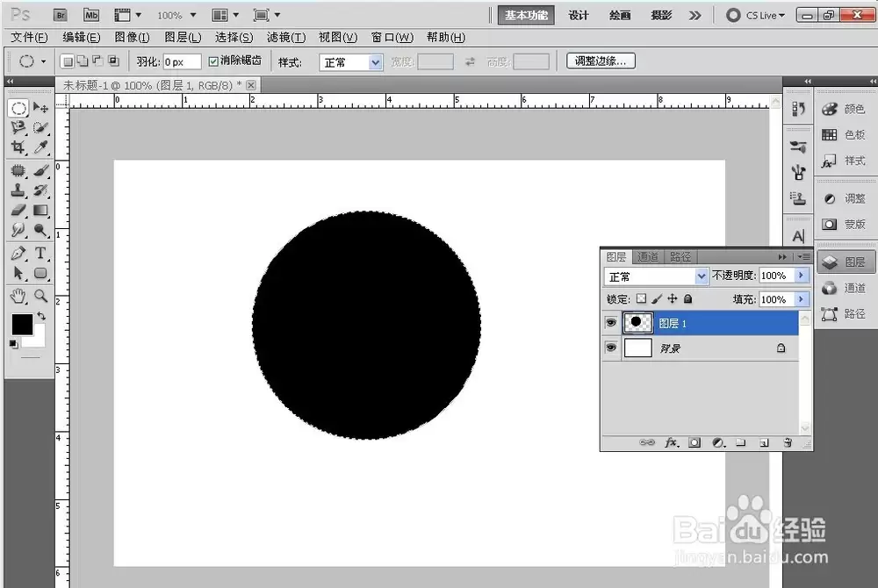Open the layer blend mode dropdown
This screenshot has height=588, width=878.
[x=656, y=276]
